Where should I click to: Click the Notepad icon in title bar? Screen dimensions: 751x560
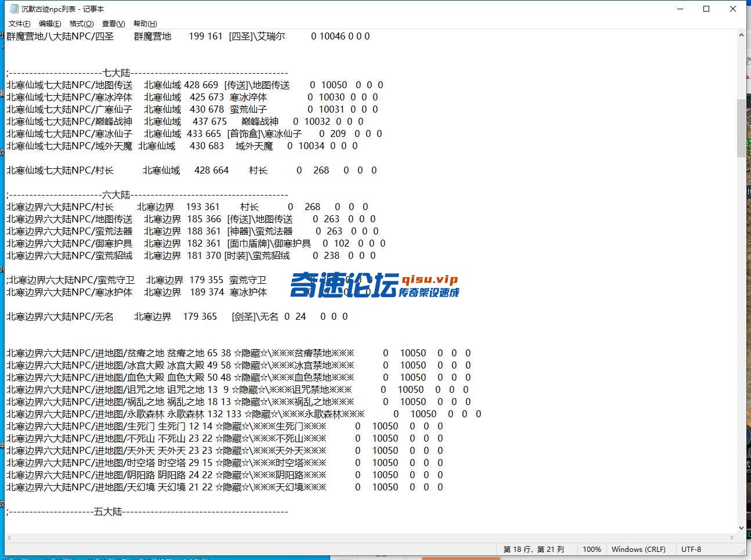(x=14, y=9)
